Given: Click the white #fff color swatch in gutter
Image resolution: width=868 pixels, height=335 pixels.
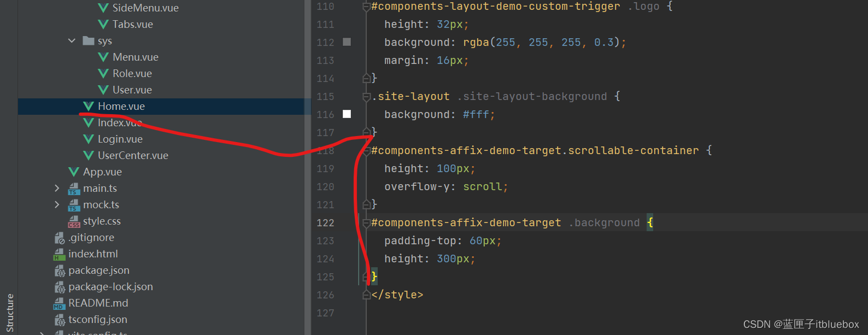Looking at the screenshot, I should 347,114.
